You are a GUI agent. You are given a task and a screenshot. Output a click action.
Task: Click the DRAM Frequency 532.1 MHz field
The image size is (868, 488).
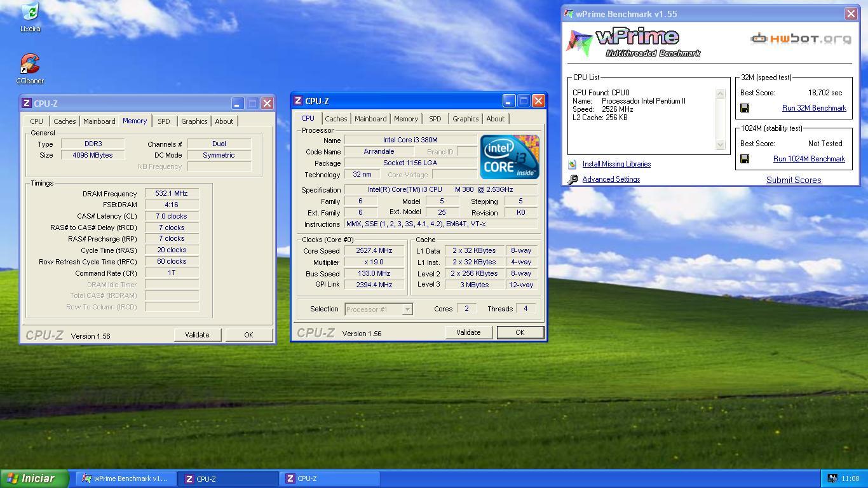(x=172, y=193)
